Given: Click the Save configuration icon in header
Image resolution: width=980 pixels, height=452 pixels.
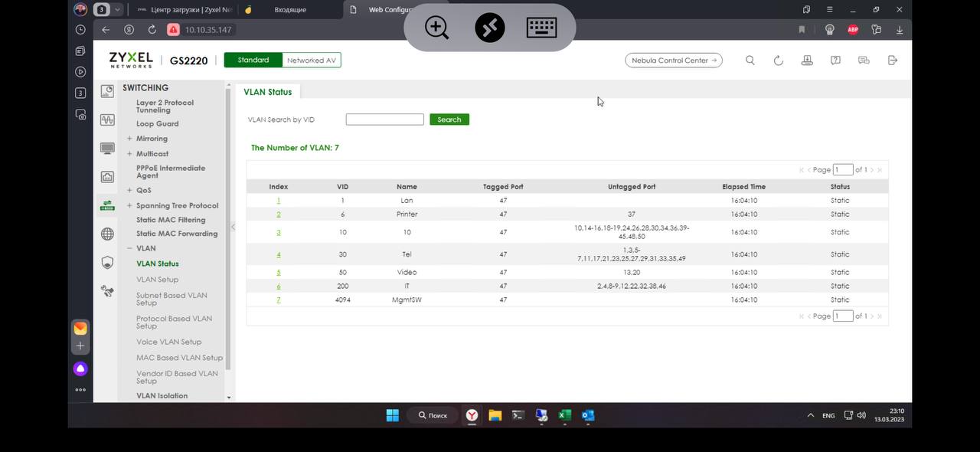Looking at the screenshot, I should (807, 61).
